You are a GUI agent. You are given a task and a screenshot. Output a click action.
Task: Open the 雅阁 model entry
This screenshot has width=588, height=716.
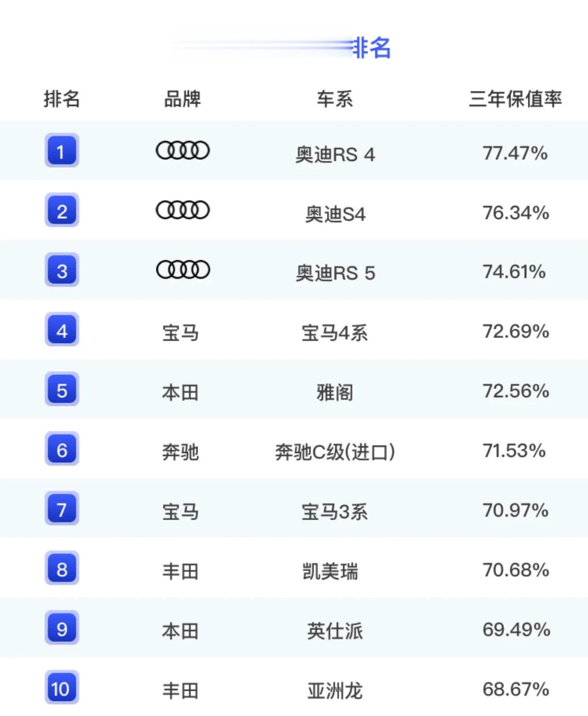tap(335, 393)
